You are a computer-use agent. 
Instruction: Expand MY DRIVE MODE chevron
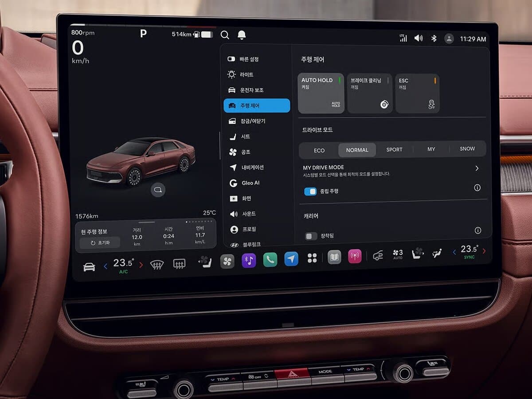[477, 168]
